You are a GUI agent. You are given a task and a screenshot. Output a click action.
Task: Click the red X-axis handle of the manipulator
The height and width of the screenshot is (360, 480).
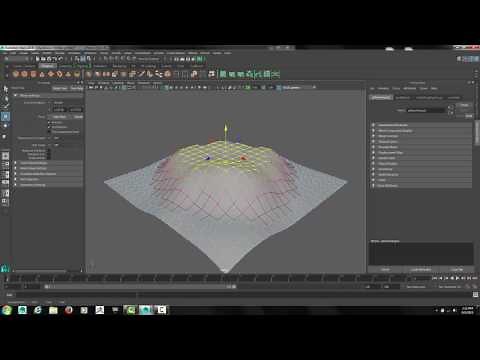pos(243,158)
